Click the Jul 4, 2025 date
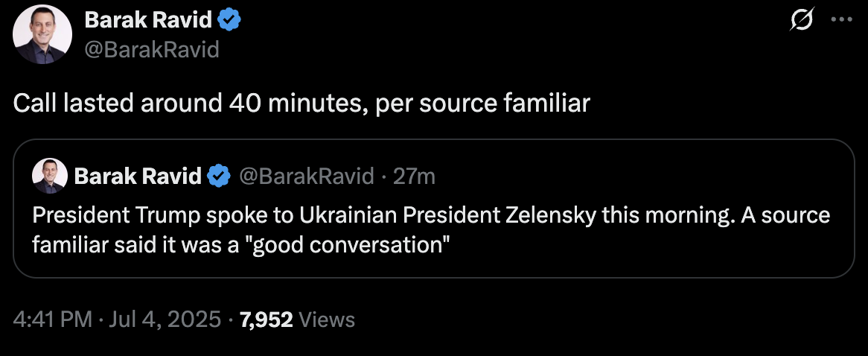This screenshot has height=356, width=868. point(165,320)
